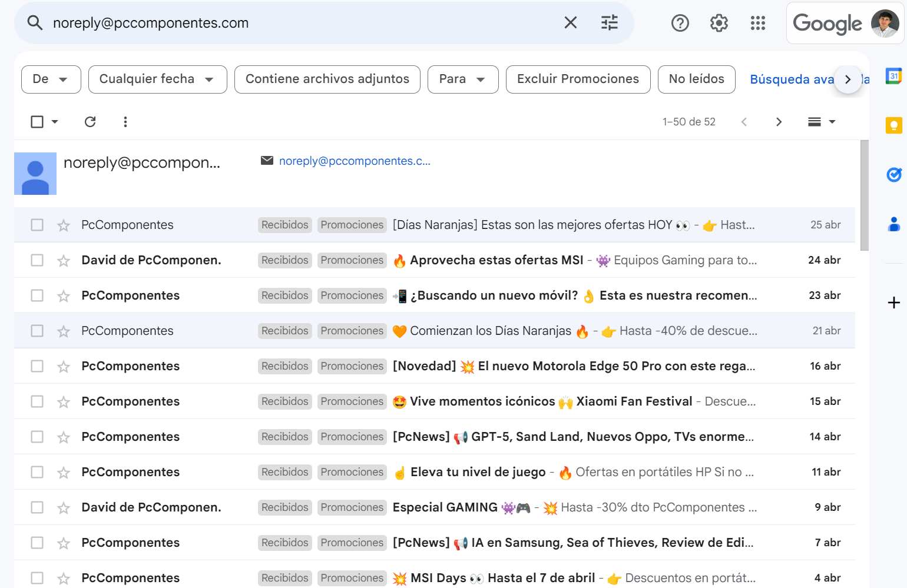Expand the De sender filter dropdown

click(x=51, y=79)
